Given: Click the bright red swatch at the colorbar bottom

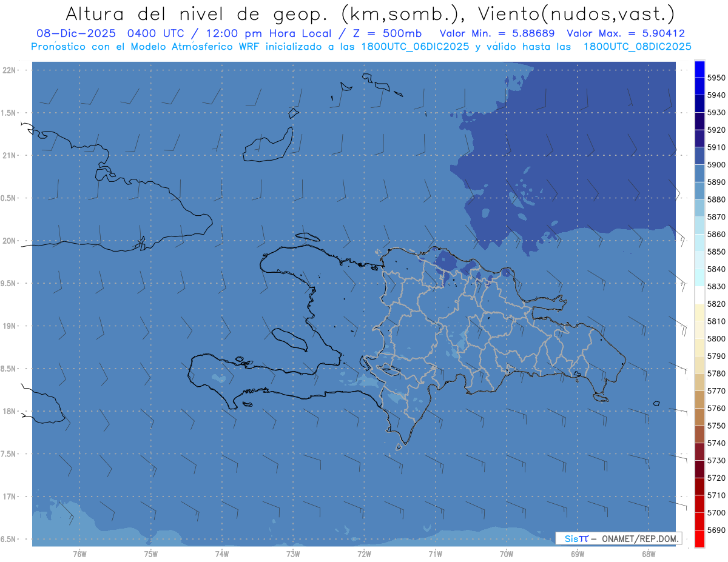Looking at the screenshot, I should click(x=699, y=538).
